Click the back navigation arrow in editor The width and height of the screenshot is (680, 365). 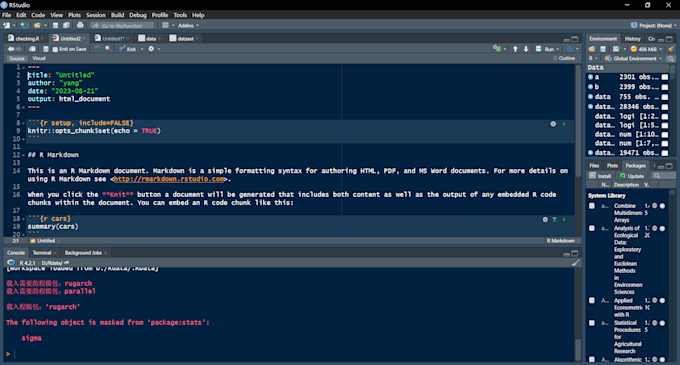click(10, 49)
